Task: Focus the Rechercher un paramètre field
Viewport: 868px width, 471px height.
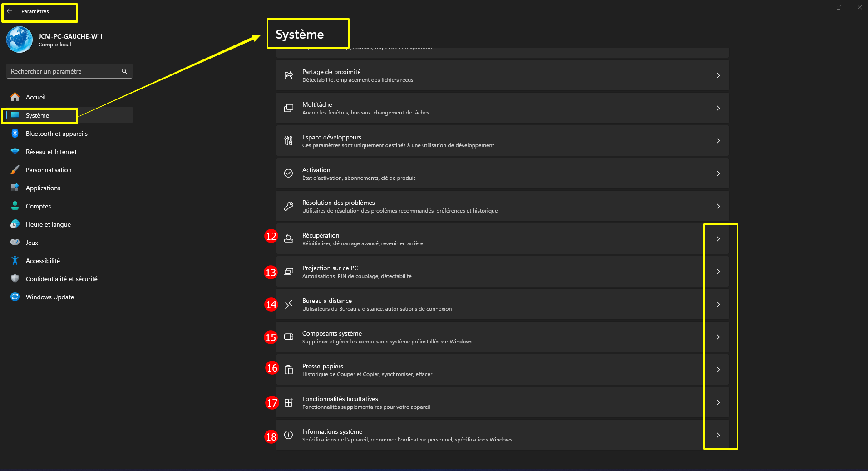Action: (64, 71)
